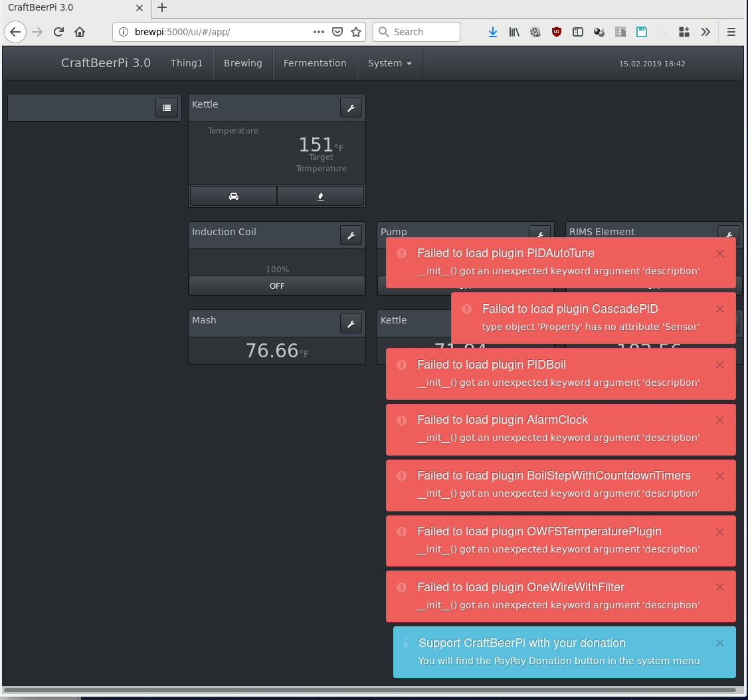Close the donation support notification

(720, 644)
